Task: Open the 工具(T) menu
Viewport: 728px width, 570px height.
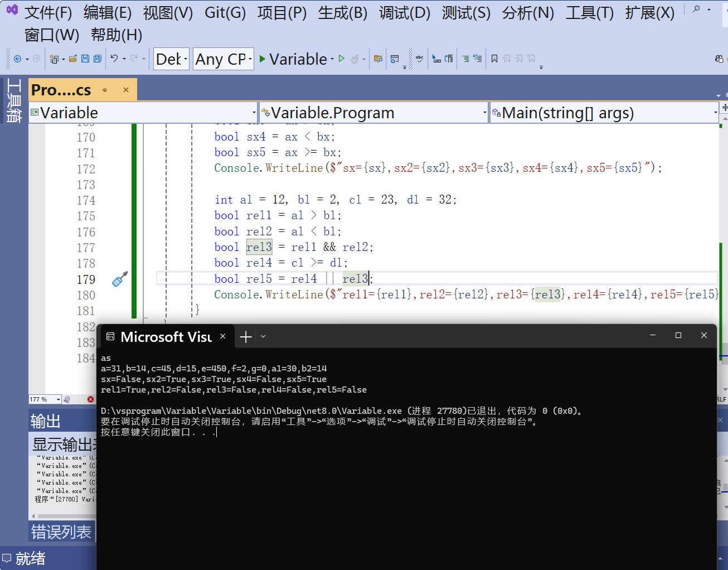Action: (590, 13)
